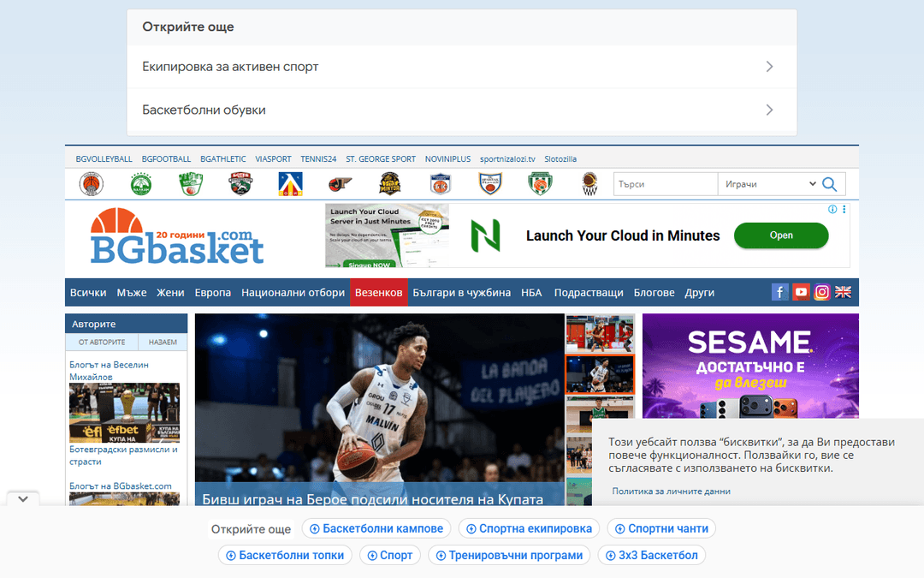Screen dimensions: 924x578
Task: Open the Подрастващи menu
Action: [589, 293]
